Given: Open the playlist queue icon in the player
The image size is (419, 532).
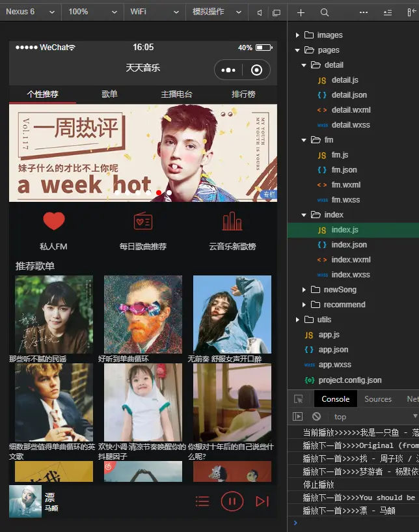Looking at the screenshot, I should coord(202,501).
